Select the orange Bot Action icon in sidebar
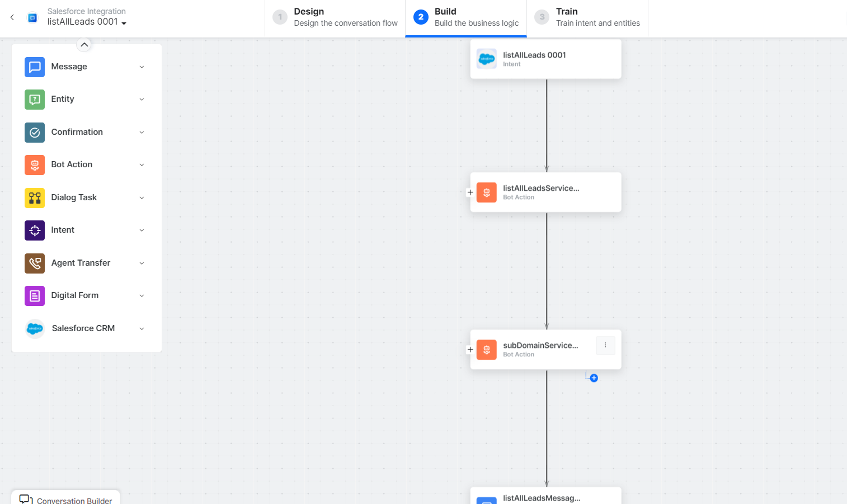 pos(35,165)
